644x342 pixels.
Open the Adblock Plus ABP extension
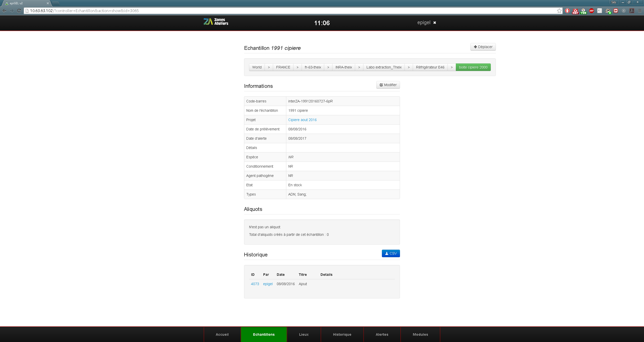[x=591, y=11]
